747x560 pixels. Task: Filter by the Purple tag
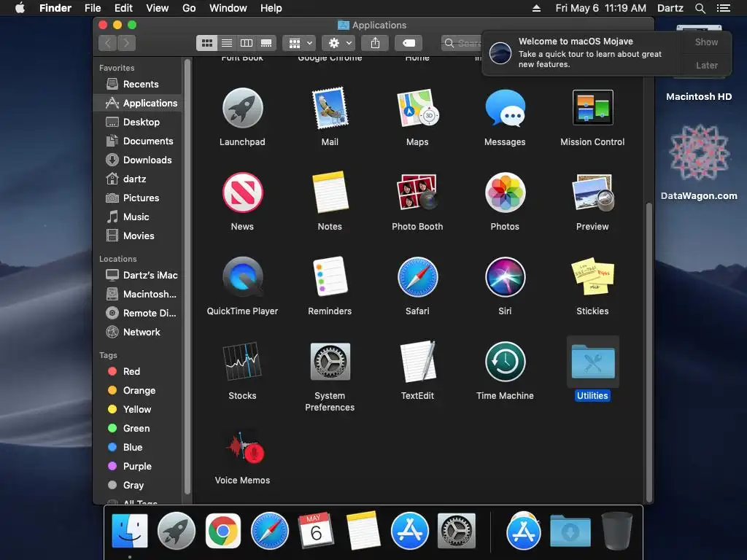[x=137, y=466]
